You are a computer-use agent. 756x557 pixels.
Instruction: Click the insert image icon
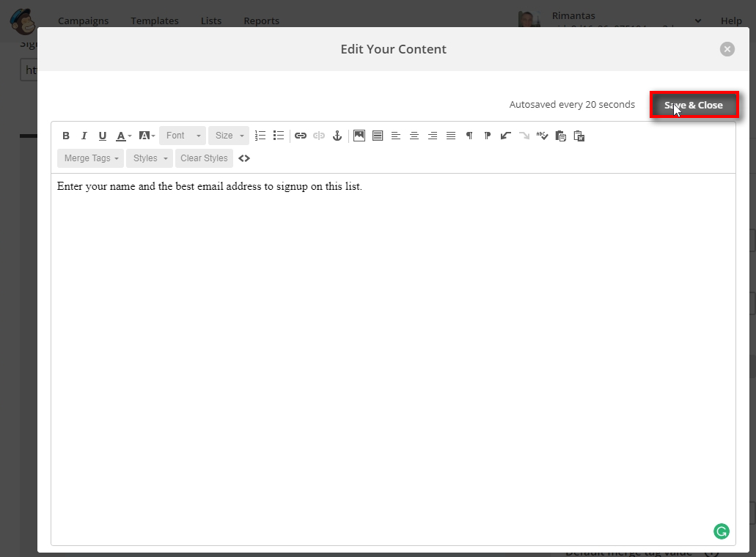pos(359,136)
